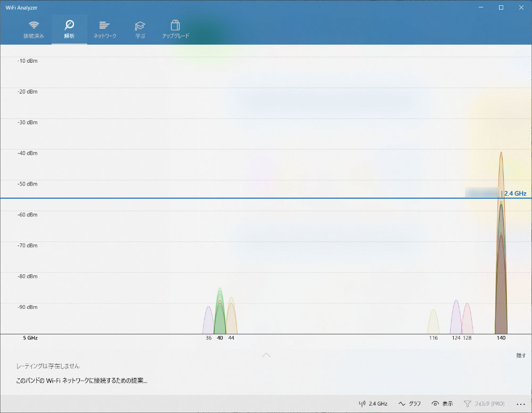Viewport: 532px width, 413px height.
Task: Click the blue 2.4 GHz network label
Action: (515, 193)
